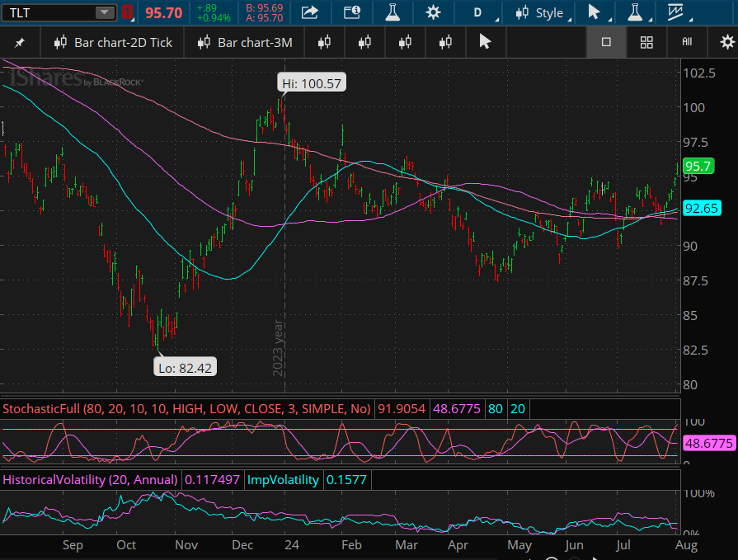Click the 24 year label on time axis
Image resolution: width=738 pixels, height=560 pixels.
click(x=292, y=545)
